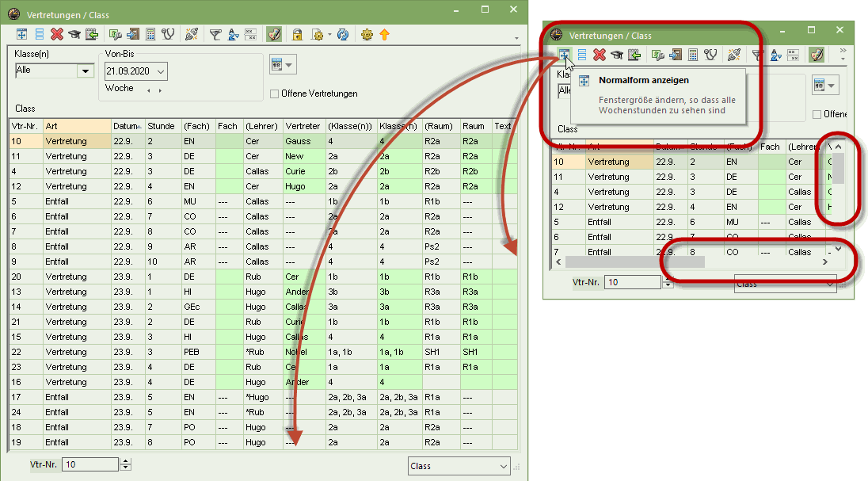Click the Vtr-Nr. column header in left window
Viewport: 868px width, 481px height.
[25, 126]
